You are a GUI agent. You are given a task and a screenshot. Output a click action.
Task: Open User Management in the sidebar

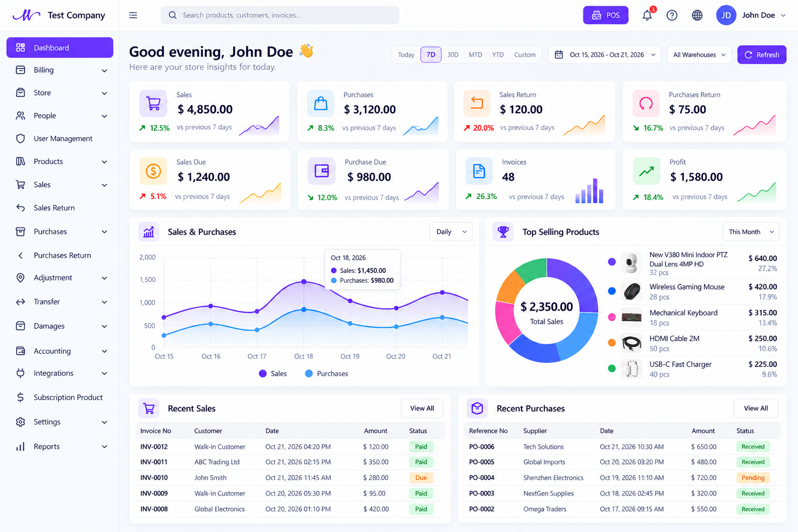(60, 139)
